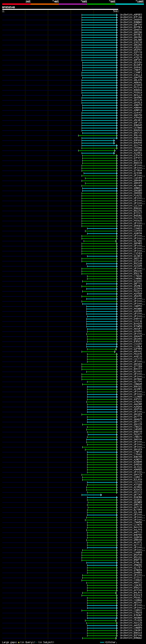146x644 pixels.
Task: Select the green ~80% identity legend segment
Action: 101,4
